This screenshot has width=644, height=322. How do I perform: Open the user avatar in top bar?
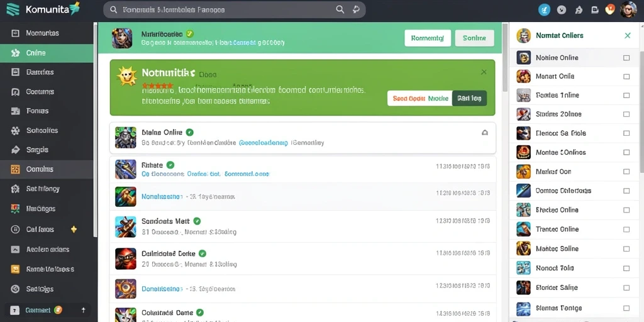(628, 10)
